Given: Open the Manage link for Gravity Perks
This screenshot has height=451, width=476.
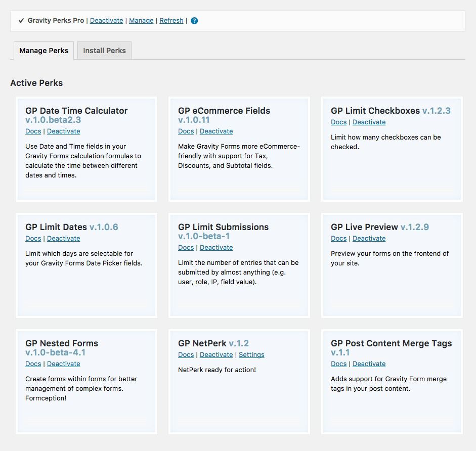Looking at the screenshot, I should [141, 21].
